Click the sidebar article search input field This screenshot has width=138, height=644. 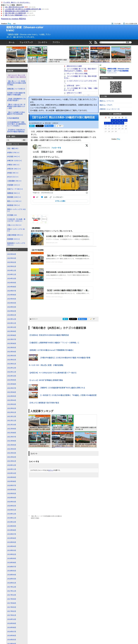pyautogui.click(x=14, y=140)
